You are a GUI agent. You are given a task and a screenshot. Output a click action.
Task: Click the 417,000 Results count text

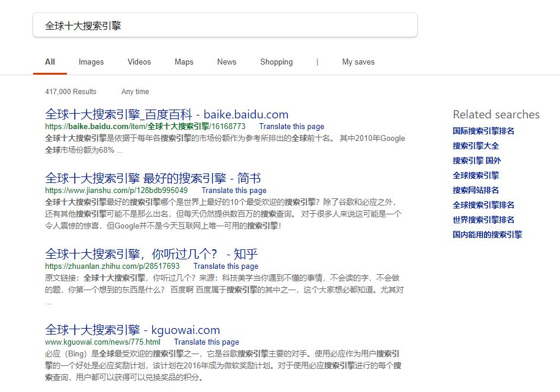coord(71,91)
